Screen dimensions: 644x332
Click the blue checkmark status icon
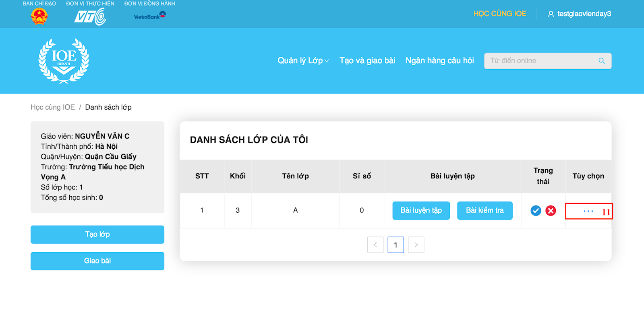pyautogui.click(x=536, y=211)
